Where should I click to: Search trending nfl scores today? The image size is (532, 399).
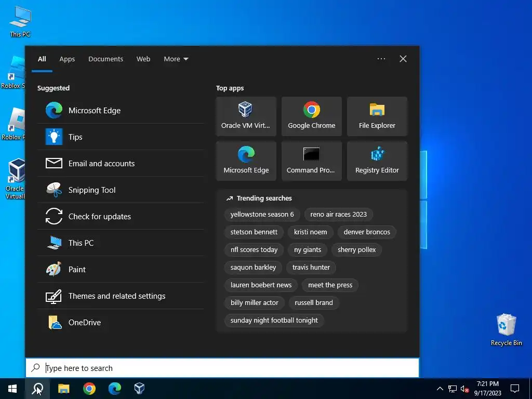click(x=254, y=250)
